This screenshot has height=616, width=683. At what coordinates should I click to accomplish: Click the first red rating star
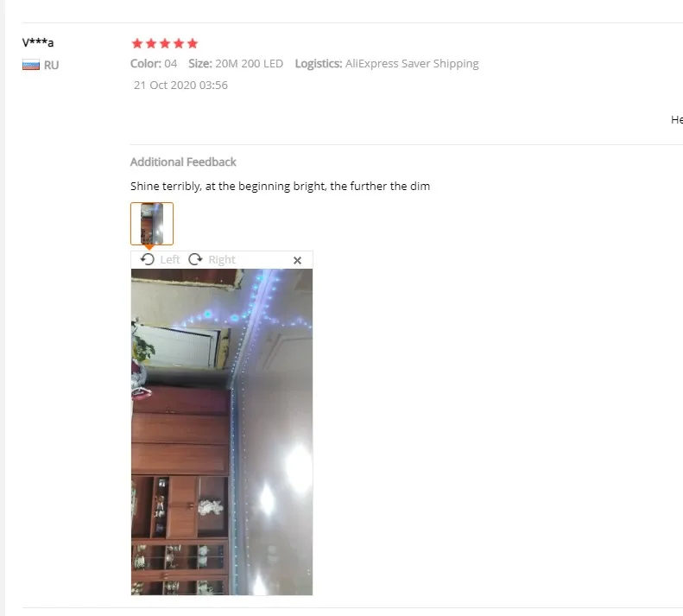137,43
